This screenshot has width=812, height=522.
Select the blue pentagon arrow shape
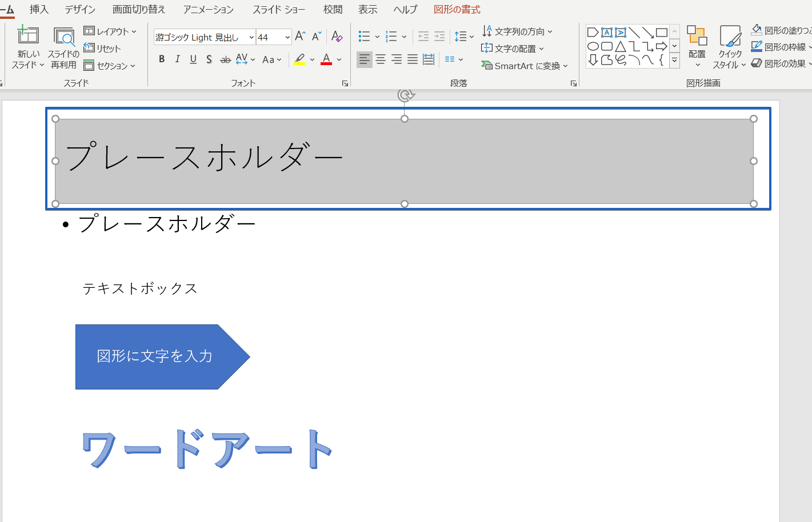[162, 357]
